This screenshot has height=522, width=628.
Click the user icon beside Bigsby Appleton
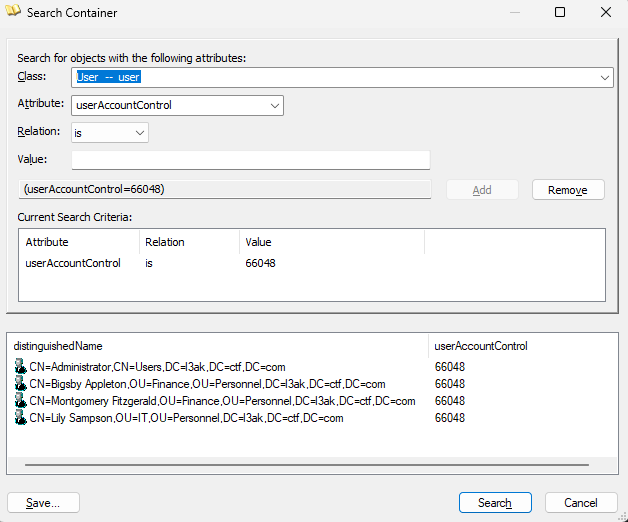pyautogui.click(x=20, y=384)
